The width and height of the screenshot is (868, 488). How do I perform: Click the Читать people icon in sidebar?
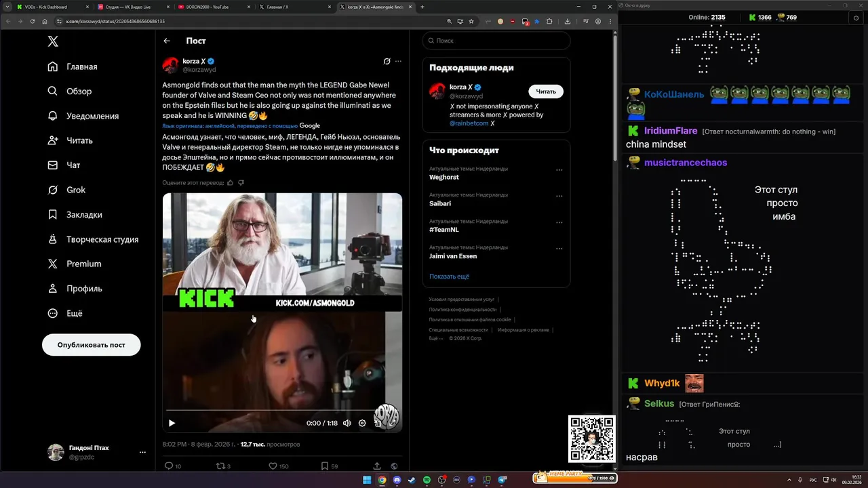pyautogui.click(x=53, y=140)
